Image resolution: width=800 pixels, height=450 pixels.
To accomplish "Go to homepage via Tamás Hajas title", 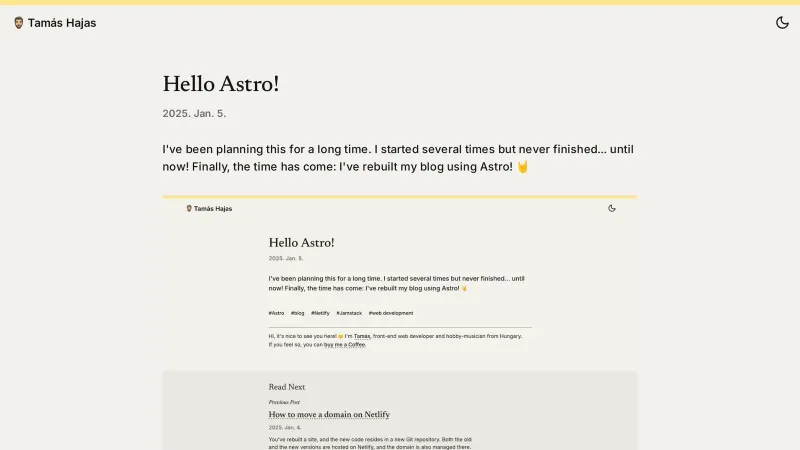I will click(x=62, y=23).
